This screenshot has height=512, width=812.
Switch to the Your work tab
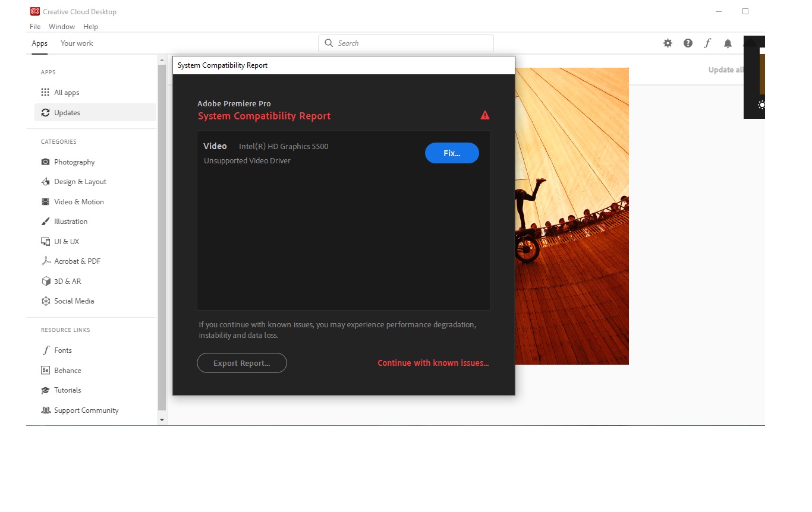pos(76,43)
